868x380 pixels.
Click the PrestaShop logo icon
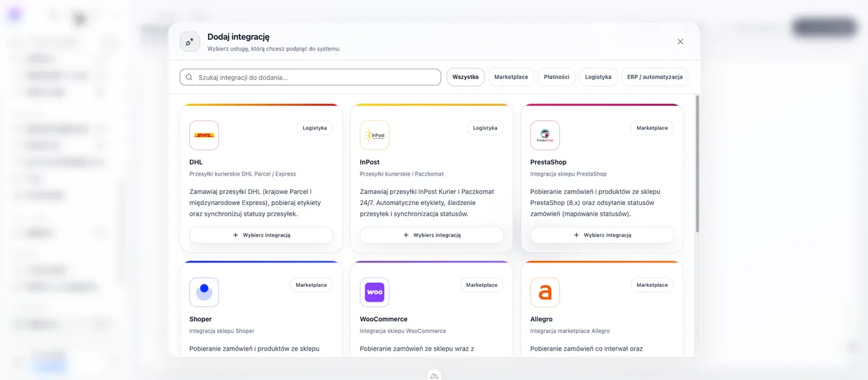545,135
